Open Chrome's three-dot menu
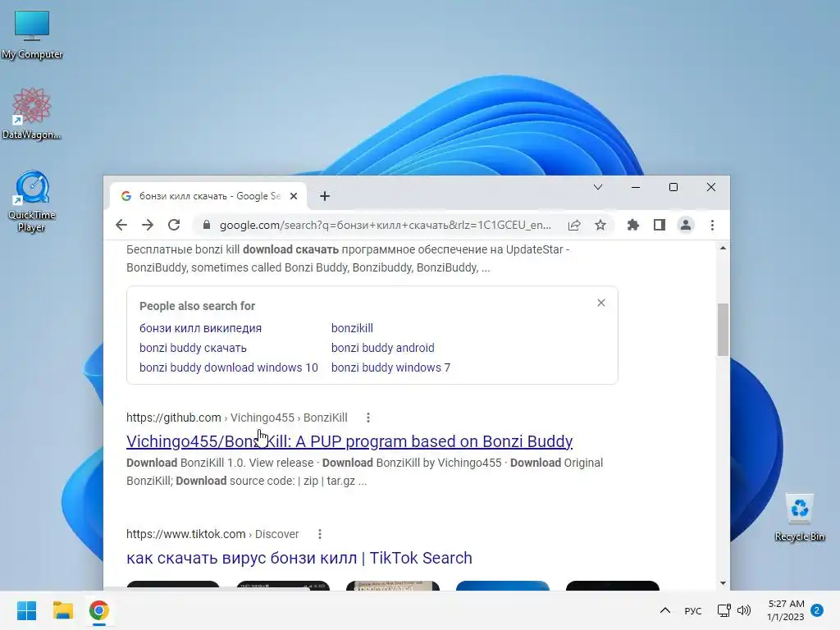 coord(712,225)
